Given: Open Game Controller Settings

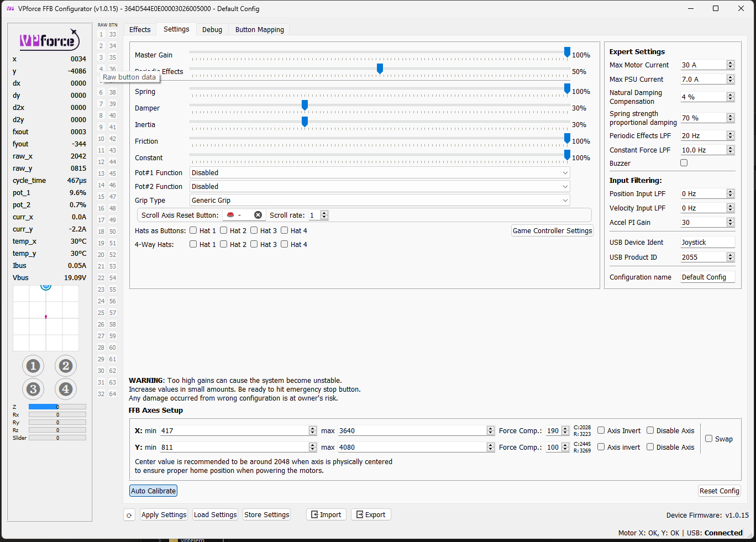Looking at the screenshot, I should click(553, 230).
